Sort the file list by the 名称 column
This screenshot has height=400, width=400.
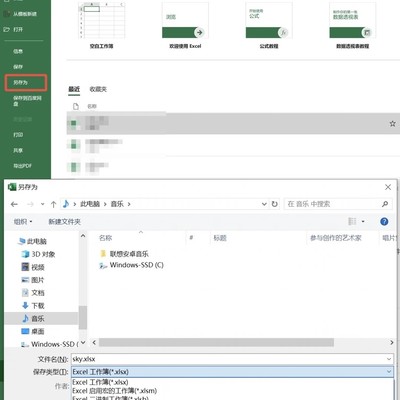click(106, 238)
